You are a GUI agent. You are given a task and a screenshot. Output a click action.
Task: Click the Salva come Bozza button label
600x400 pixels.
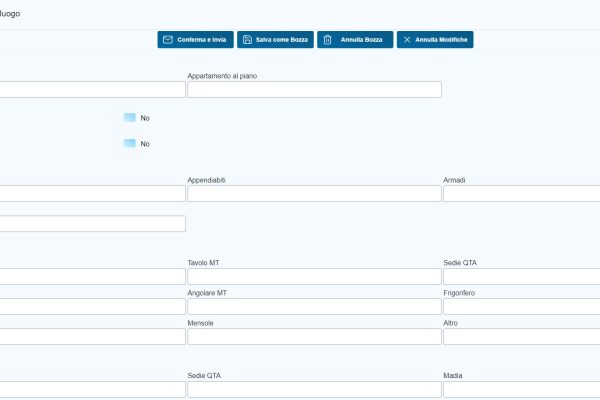(x=282, y=40)
